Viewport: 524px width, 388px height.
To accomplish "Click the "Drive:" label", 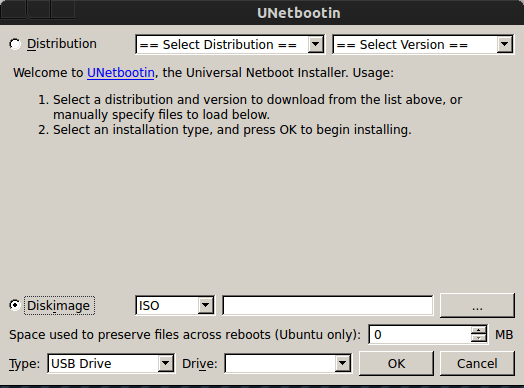I will click(200, 364).
